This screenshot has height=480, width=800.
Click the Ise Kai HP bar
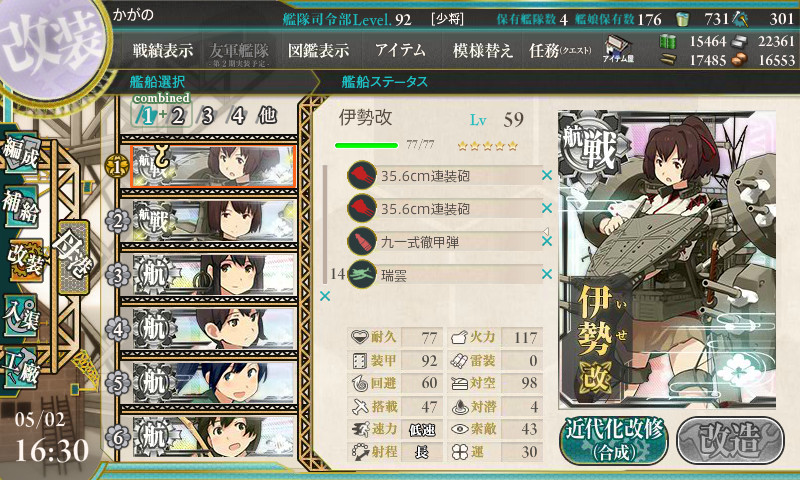366,145
